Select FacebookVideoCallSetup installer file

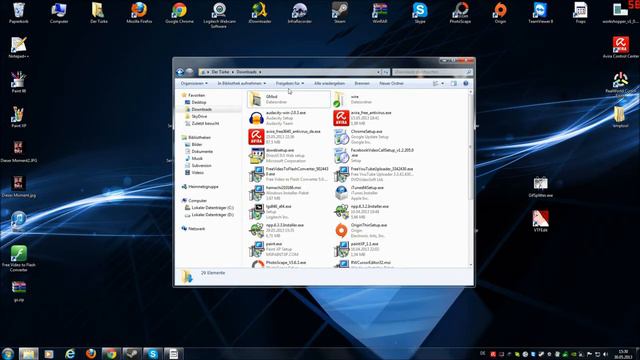pyautogui.click(x=373, y=156)
